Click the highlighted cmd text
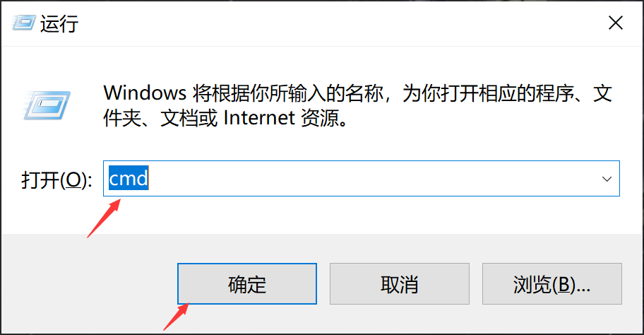 (128, 178)
